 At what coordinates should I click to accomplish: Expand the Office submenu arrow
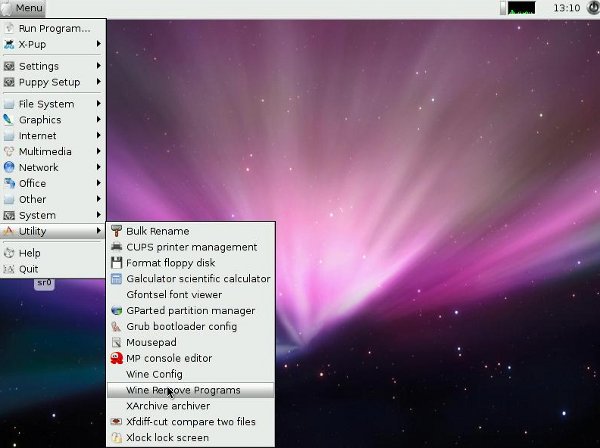point(99,183)
